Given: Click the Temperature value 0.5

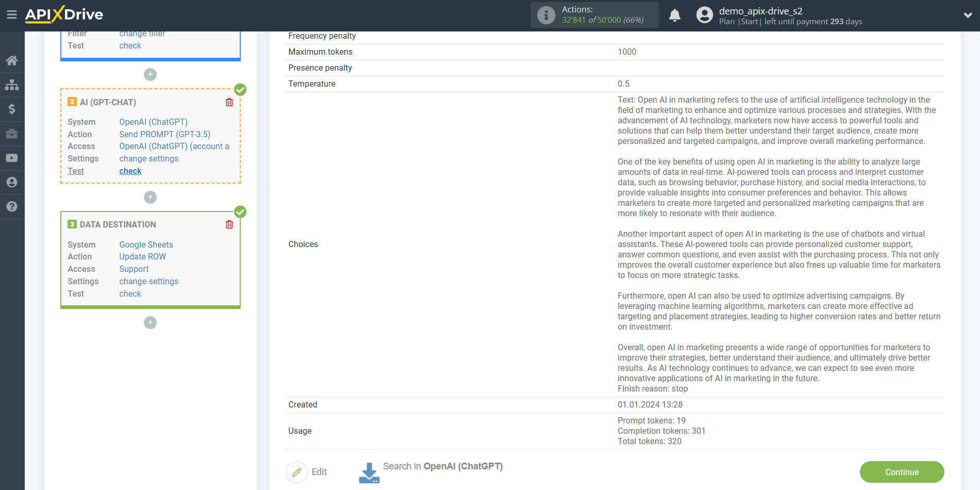Looking at the screenshot, I should tap(623, 84).
